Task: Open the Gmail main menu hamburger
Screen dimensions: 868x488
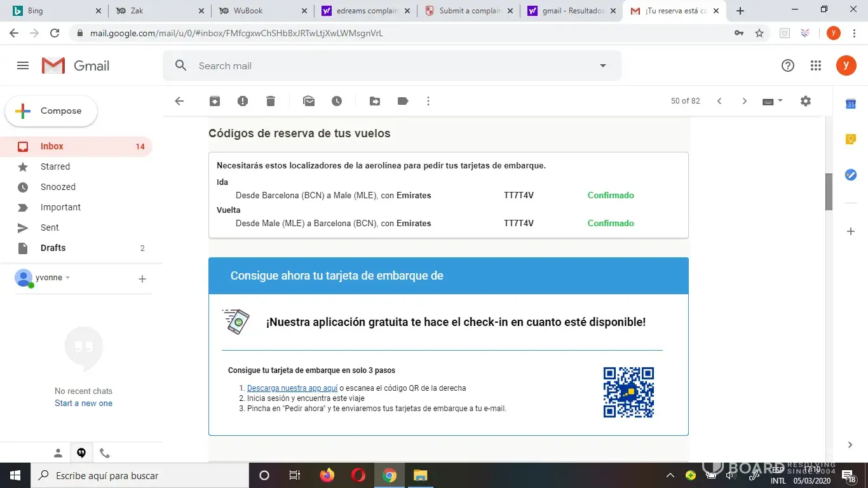Action: pos(23,65)
